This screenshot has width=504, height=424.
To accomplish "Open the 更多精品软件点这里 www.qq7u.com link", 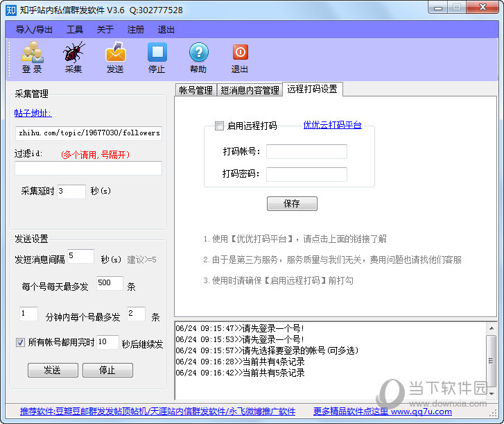I will [x=383, y=412].
